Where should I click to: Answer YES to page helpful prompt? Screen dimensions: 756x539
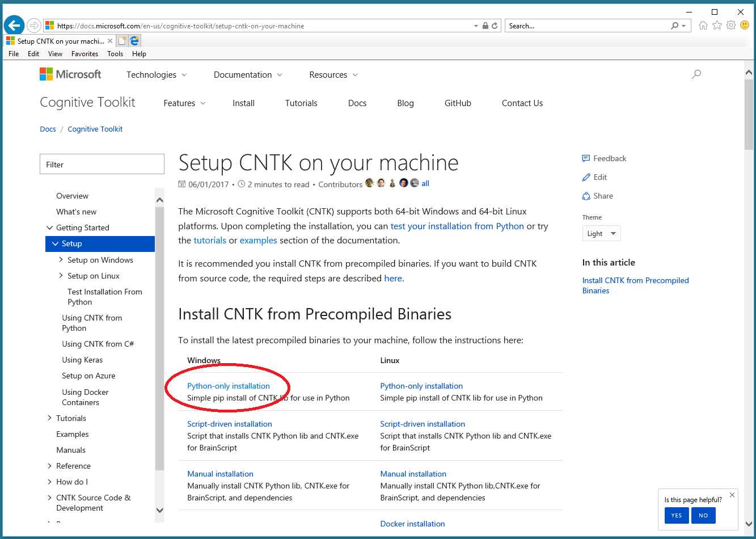[x=677, y=515]
